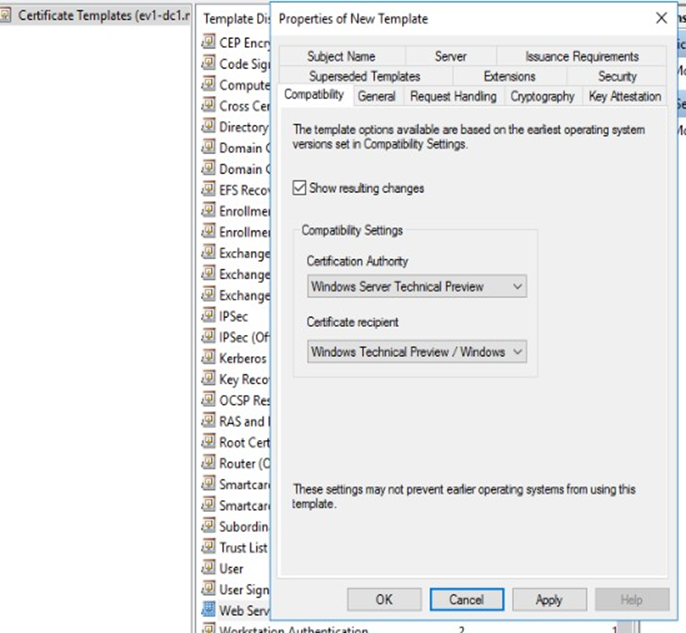Click the Apply button
The image size is (686, 633).
tap(549, 600)
